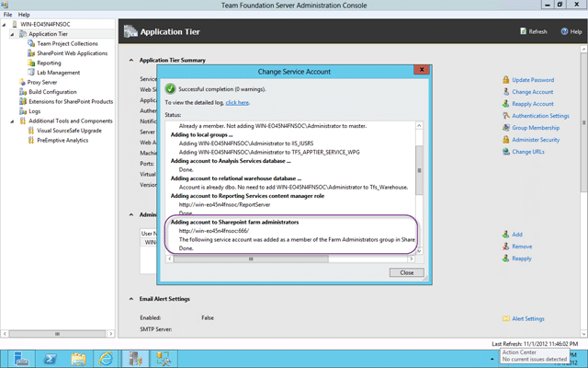Image resolution: width=588 pixels, height=368 pixels.
Task: Click the Alert Settings link
Action: click(528, 319)
